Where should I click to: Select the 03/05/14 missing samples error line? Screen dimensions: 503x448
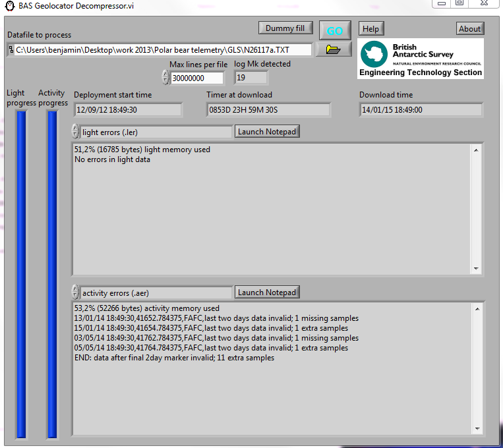click(x=216, y=338)
